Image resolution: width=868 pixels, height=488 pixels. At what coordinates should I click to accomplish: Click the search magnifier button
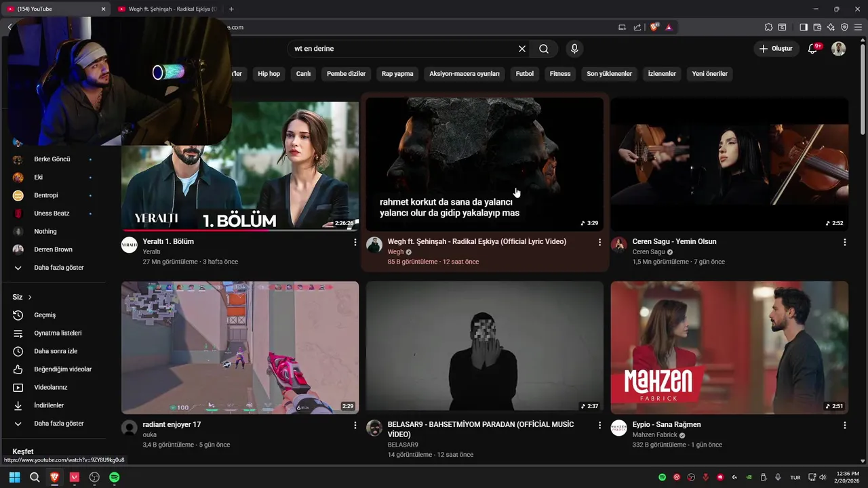pos(544,49)
